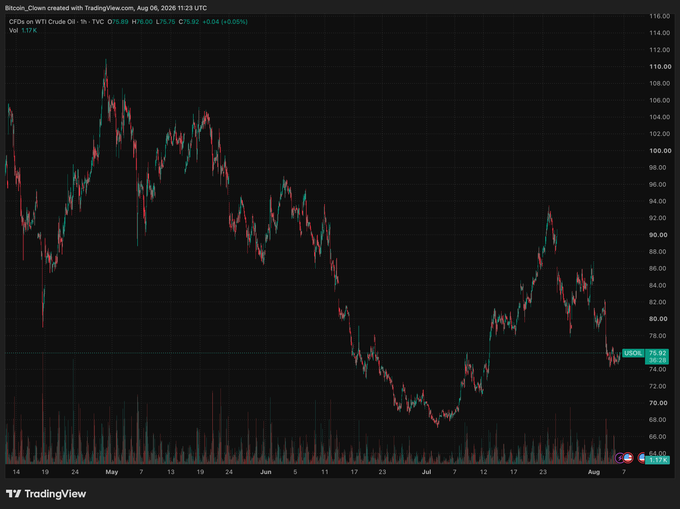Click the open value O75.89
Image resolution: width=680 pixels, height=509 pixels.
118,22
